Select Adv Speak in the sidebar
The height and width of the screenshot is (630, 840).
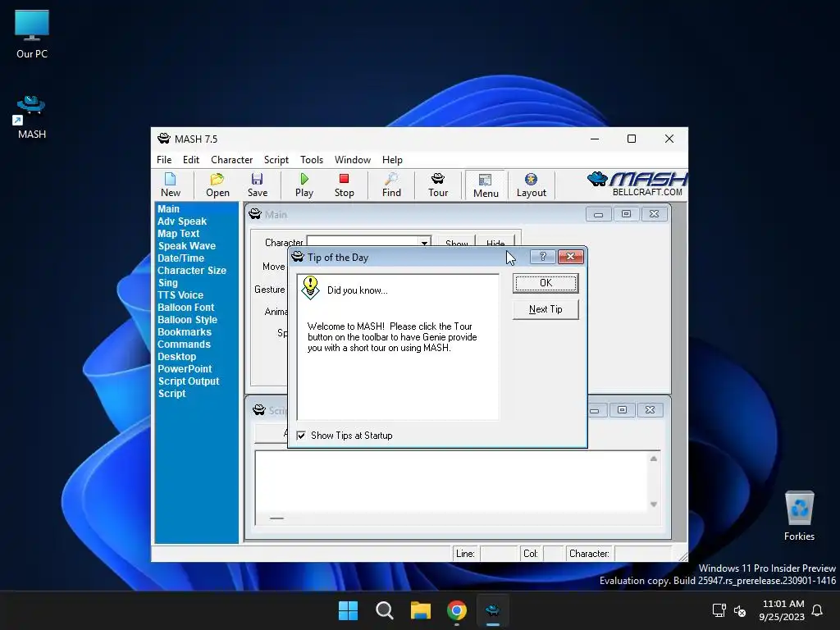181,221
